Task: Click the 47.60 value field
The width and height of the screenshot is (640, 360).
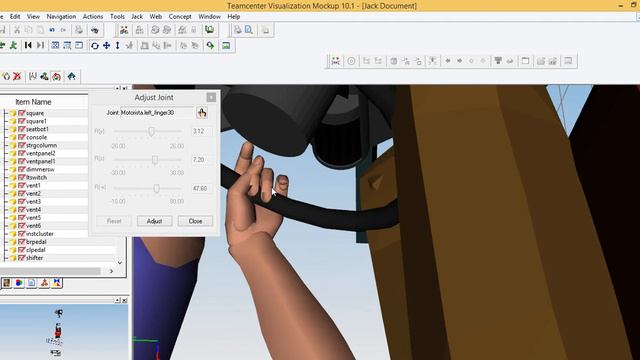Action: click(x=201, y=188)
